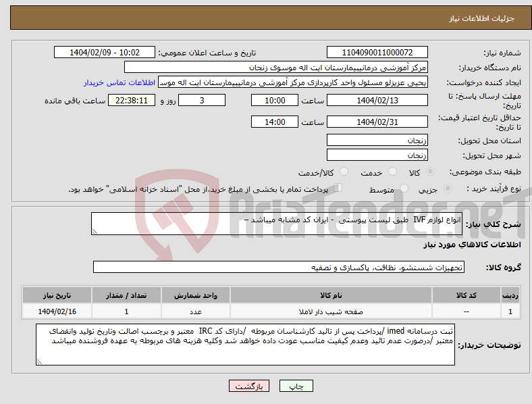Click the delivery province field زنجان
This screenshot has height=404, width=532.
coord(377,140)
